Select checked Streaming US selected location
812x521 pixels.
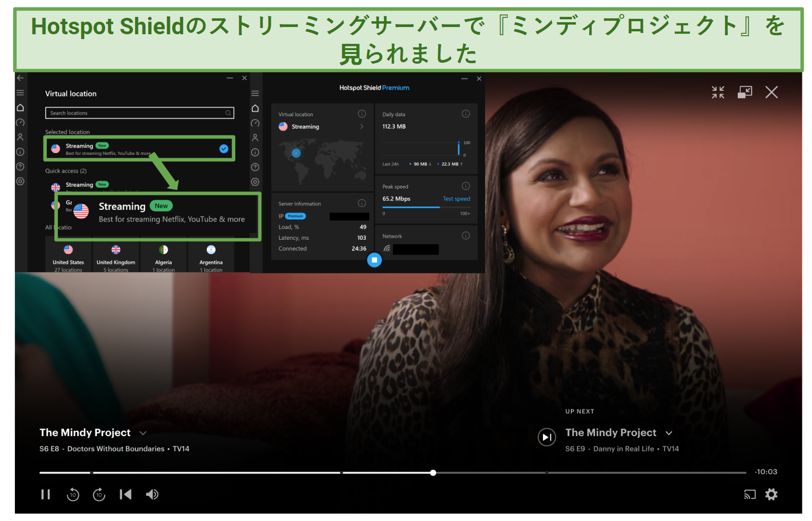139,149
